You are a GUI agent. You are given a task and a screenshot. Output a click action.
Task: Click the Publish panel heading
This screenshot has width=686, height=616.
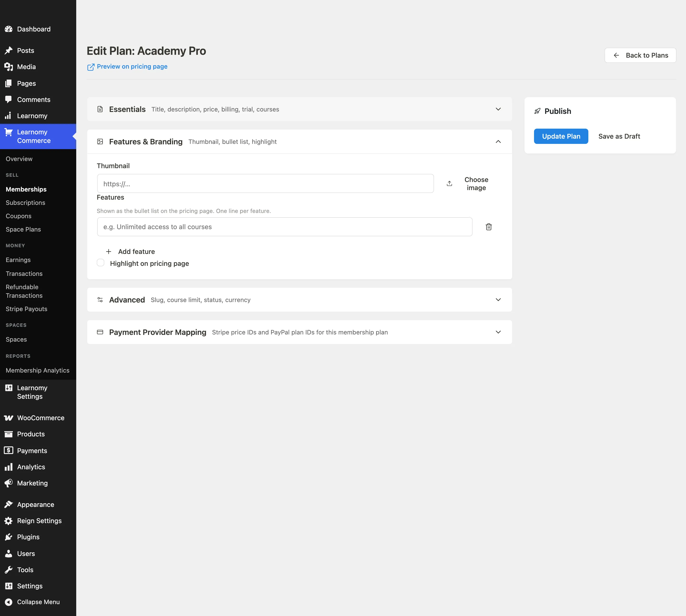click(558, 111)
